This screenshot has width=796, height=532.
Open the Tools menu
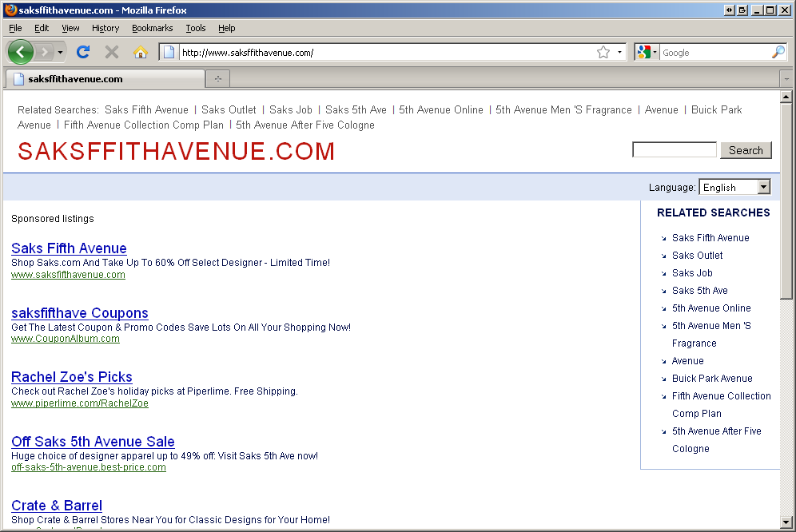[x=196, y=28]
